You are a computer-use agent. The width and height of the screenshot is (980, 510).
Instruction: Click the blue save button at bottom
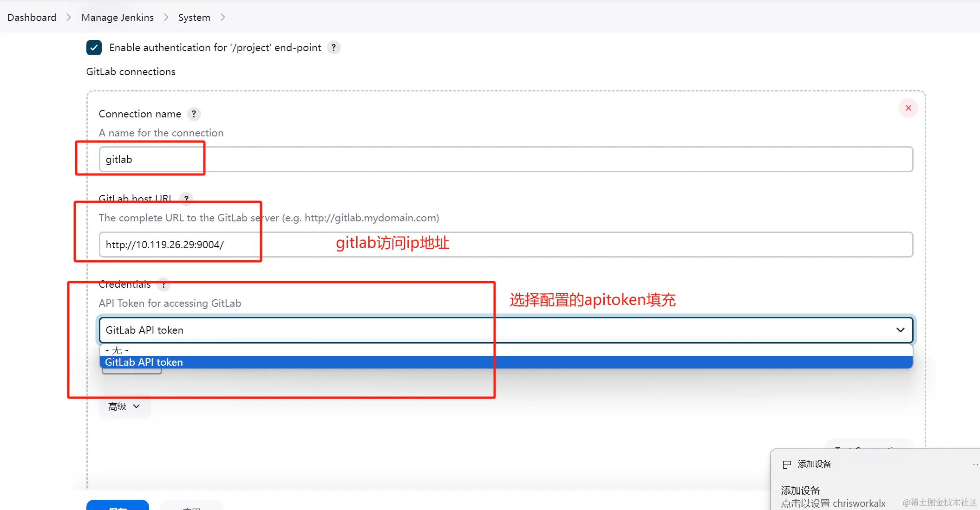click(118, 505)
